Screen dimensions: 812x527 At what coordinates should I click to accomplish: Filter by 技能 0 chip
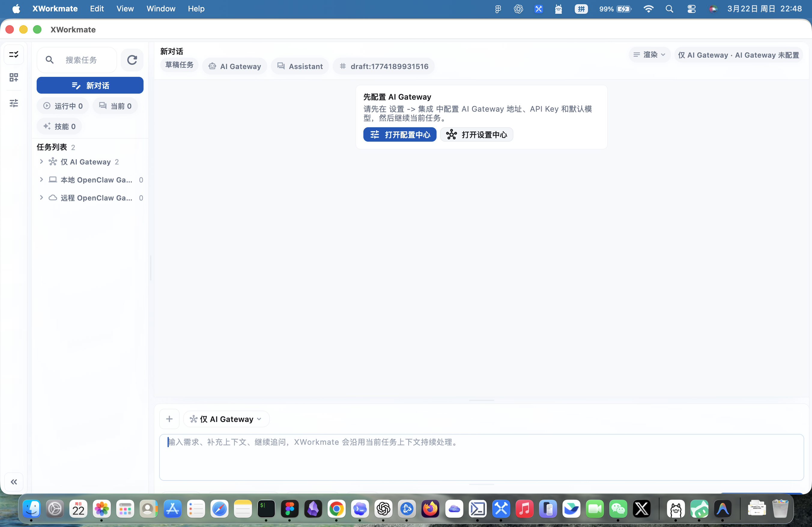[59, 126]
